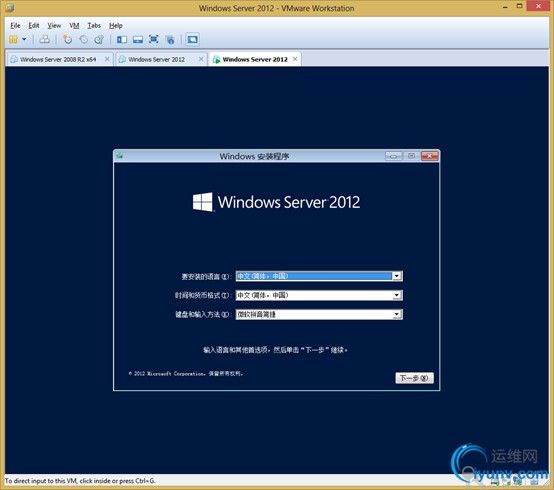Maximize the VMware Workstation window

pos(519,6)
